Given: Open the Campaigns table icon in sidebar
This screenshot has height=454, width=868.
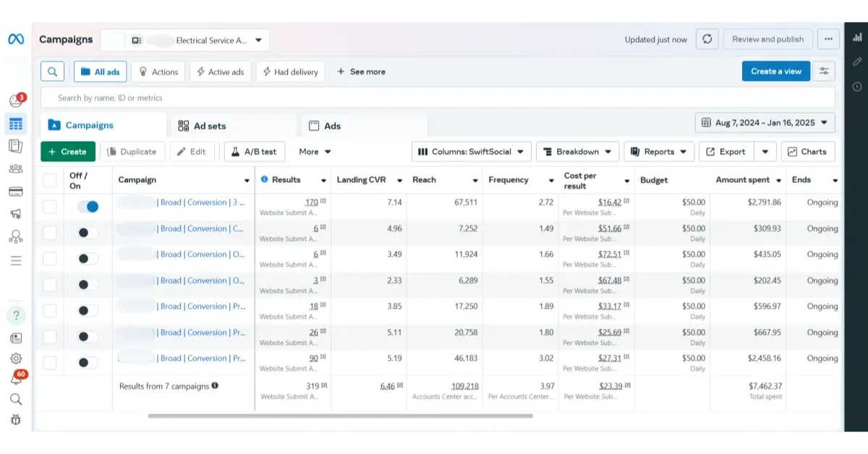Looking at the screenshot, I should click(x=16, y=124).
